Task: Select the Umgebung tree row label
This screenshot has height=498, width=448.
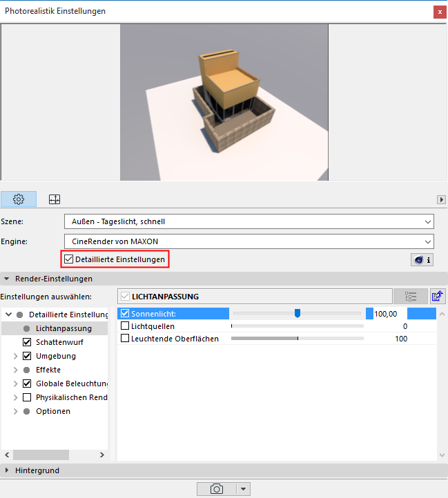Action: 56,356
